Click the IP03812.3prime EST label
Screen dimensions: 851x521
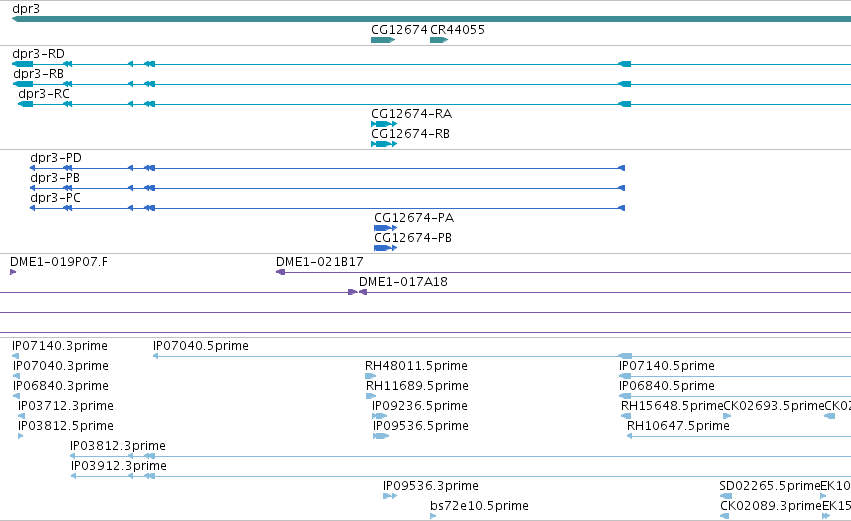pos(118,447)
